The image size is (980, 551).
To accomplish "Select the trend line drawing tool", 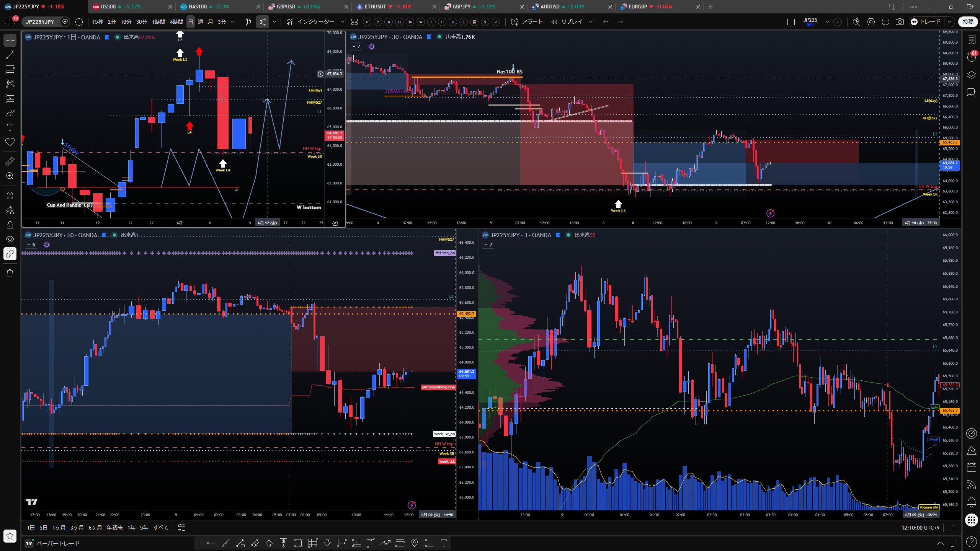I will pos(10,55).
